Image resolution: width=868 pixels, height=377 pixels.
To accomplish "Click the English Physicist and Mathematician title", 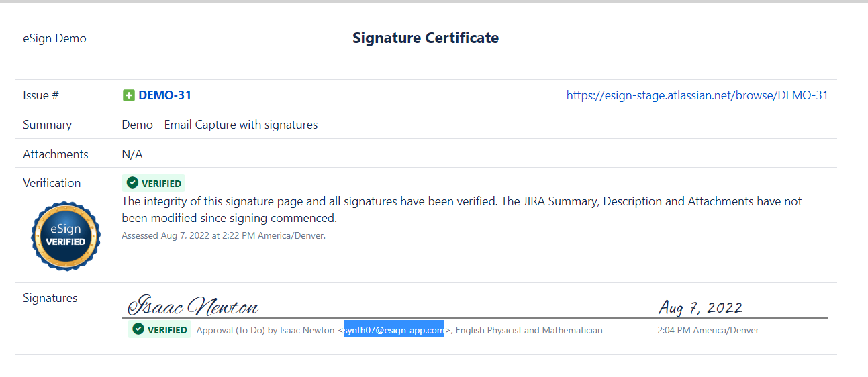I will (529, 330).
